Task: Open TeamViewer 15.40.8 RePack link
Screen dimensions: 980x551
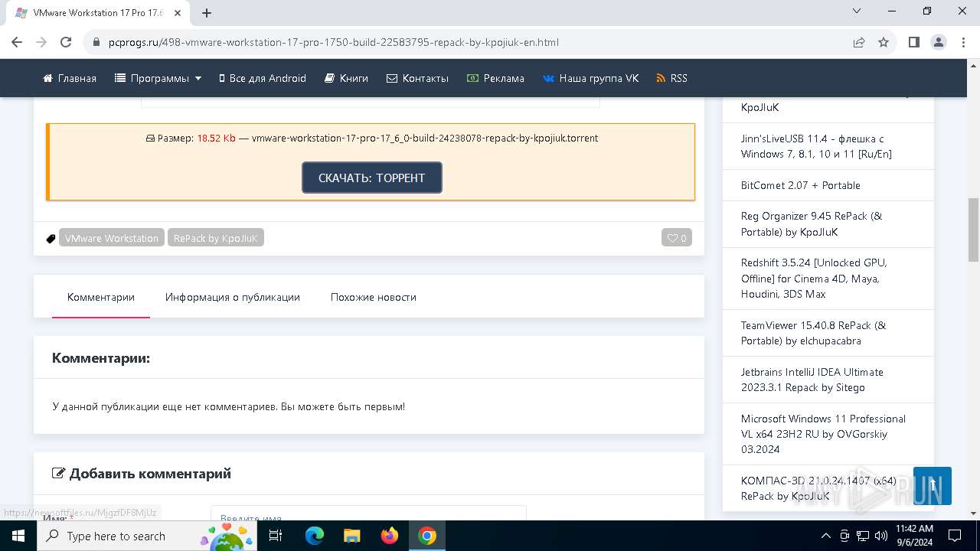Action: pyautogui.click(x=813, y=333)
